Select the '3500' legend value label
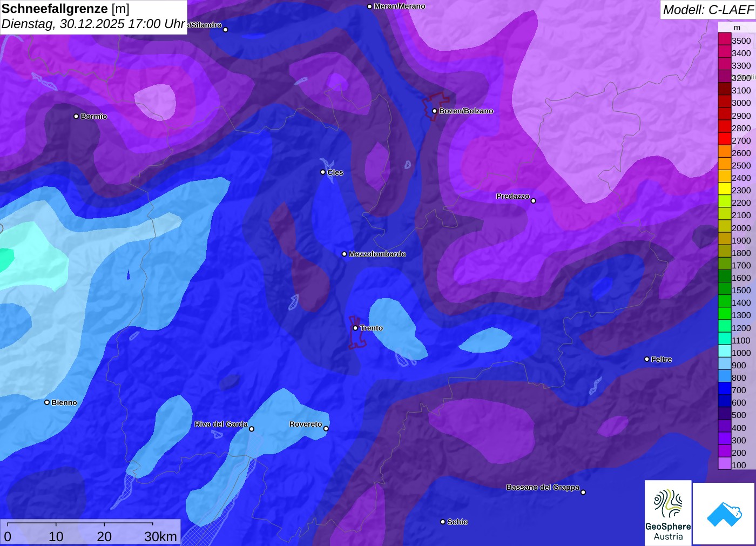The height and width of the screenshot is (546, 756). pos(741,41)
